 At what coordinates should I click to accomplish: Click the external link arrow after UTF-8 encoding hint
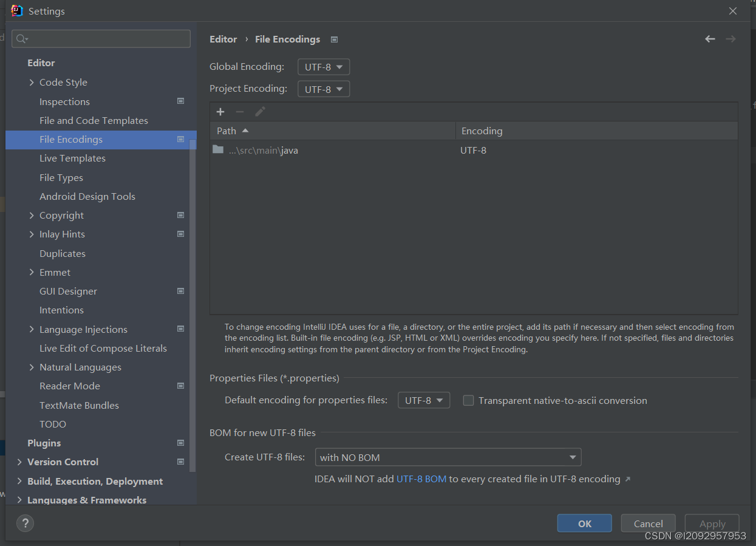(628, 479)
